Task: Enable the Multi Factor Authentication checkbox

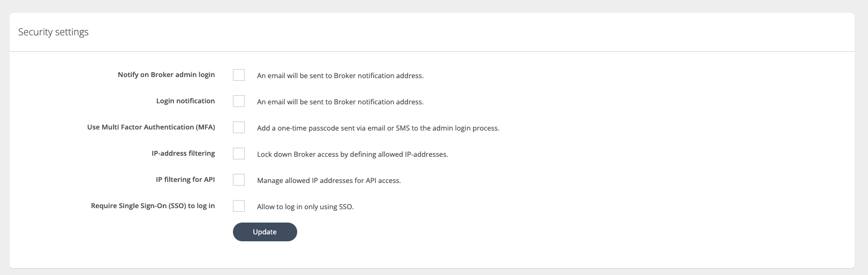Action: coord(239,127)
